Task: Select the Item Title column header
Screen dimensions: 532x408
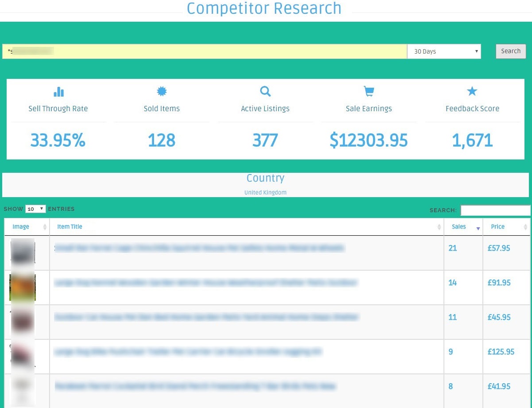Action: point(70,227)
